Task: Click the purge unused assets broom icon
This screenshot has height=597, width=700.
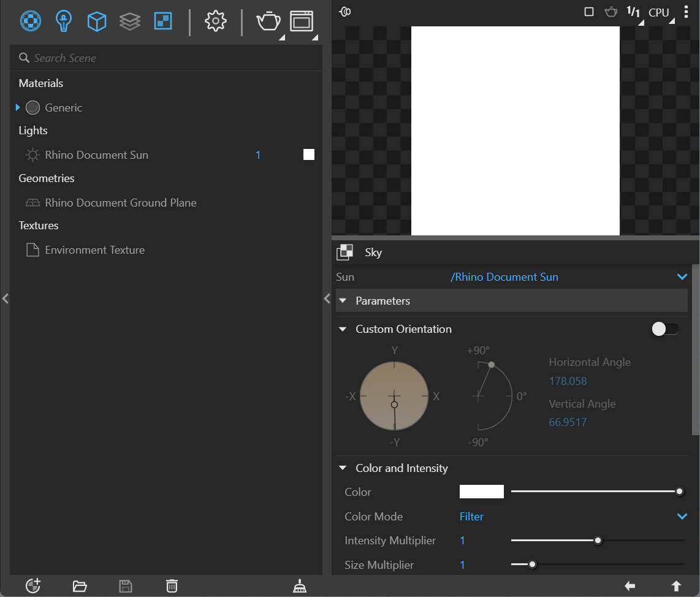Action: 300,586
